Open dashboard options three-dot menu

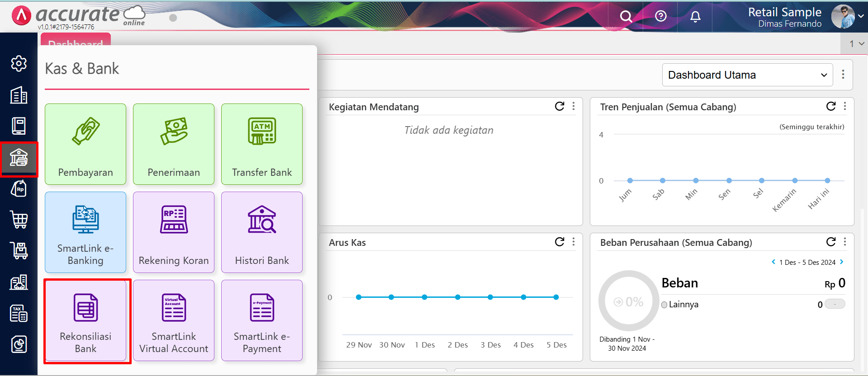click(843, 75)
